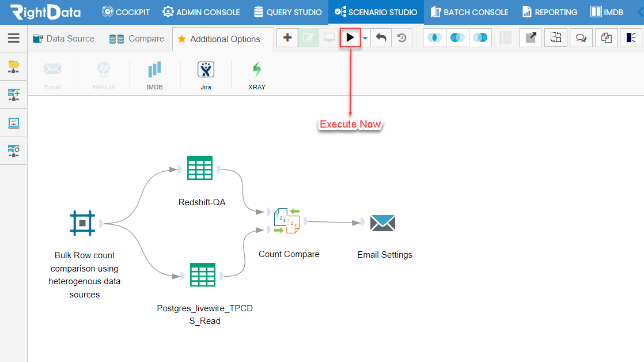Image resolution: width=644 pixels, height=362 pixels.
Task: Go to Query Studio
Action: pyautogui.click(x=287, y=12)
